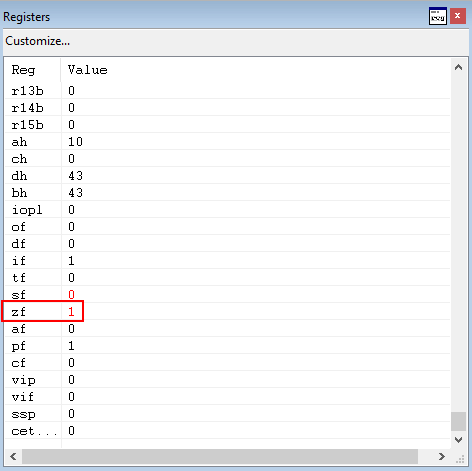The width and height of the screenshot is (472, 471).
Task: Click the scroll down arrow
Action: [458, 440]
